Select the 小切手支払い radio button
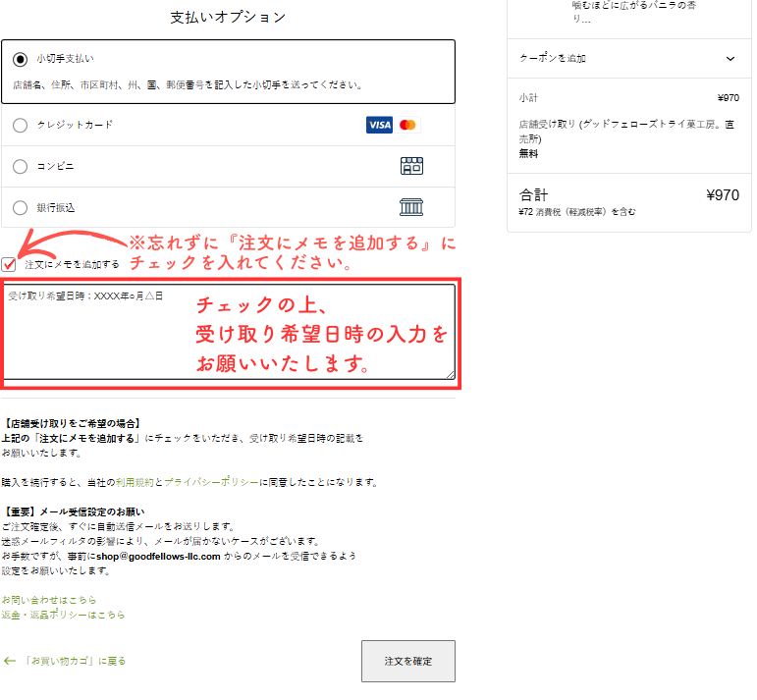757x700 pixels. point(20,59)
